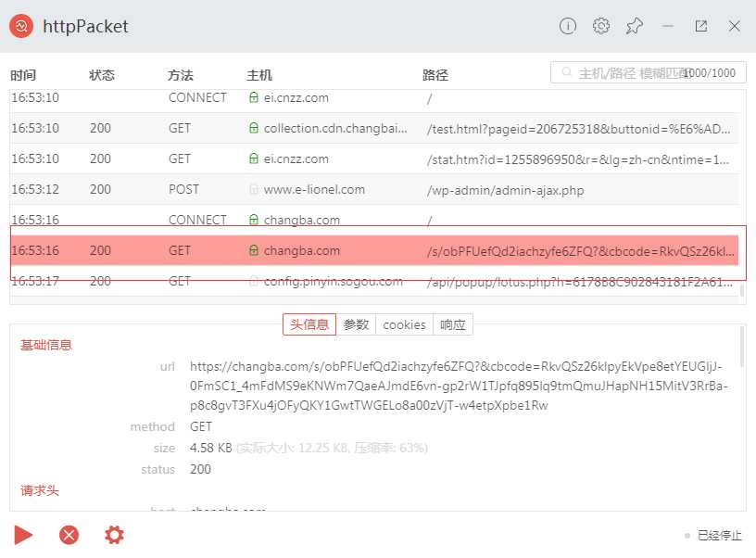The width and height of the screenshot is (756, 558).
Task: Click the highlighted changba.com GET path
Action: (581, 251)
